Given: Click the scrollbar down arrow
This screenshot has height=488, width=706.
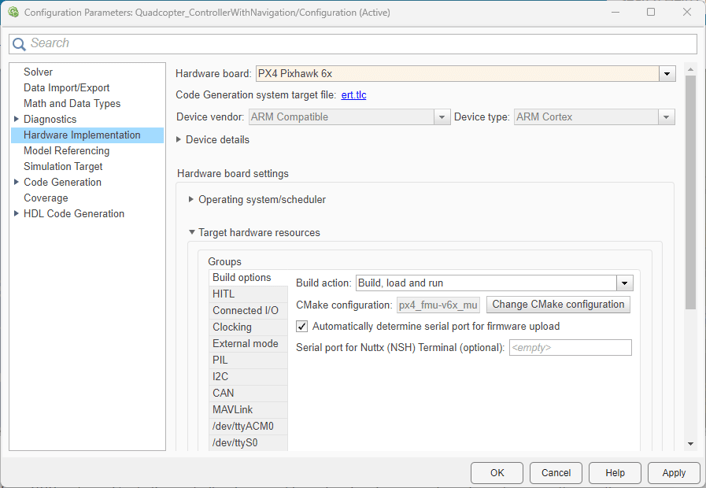Looking at the screenshot, I should pos(690,444).
